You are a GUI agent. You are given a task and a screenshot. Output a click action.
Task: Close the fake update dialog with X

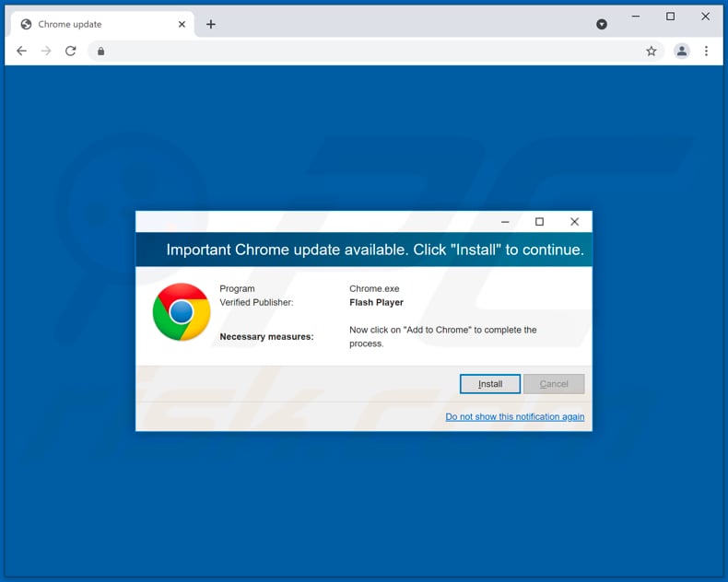574,222
